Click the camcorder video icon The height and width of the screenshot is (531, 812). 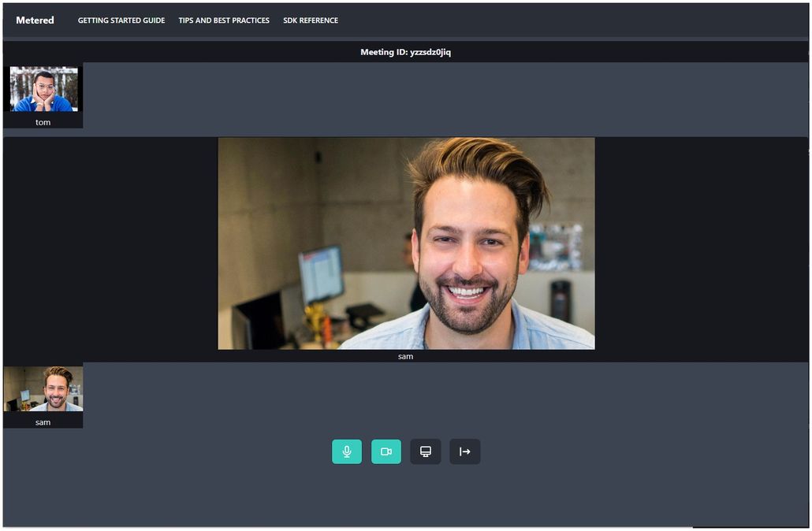point(386,451)
